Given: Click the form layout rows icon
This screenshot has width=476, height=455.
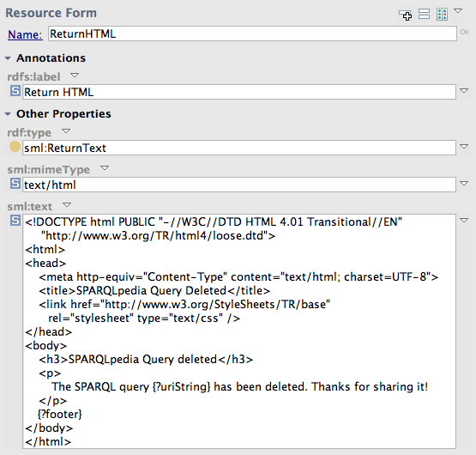Looking at the screenshot, I should click(x=424, y=15).
